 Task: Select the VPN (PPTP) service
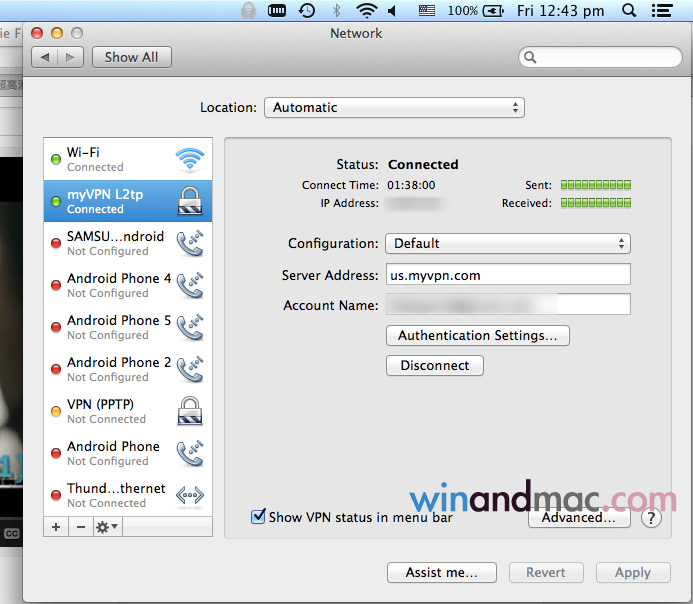click(x=128, y=411)
